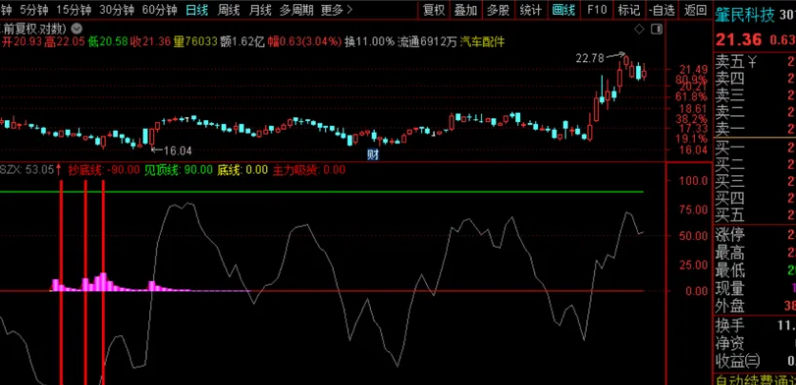This screenshot has width=796, height=385.
Task: Click the 16.04 low price label
Action: click(x=178, y=150)
